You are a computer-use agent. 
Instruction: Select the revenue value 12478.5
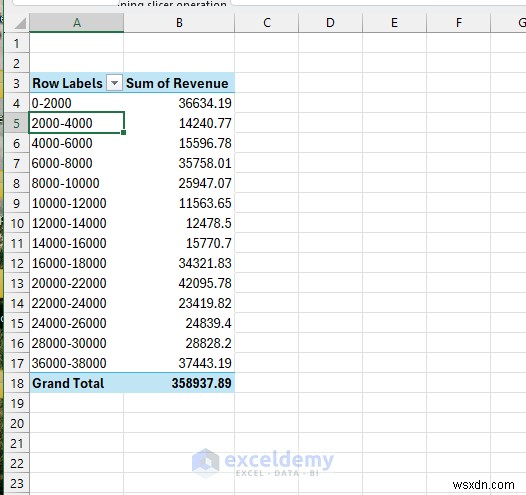(x=179, y=223)
